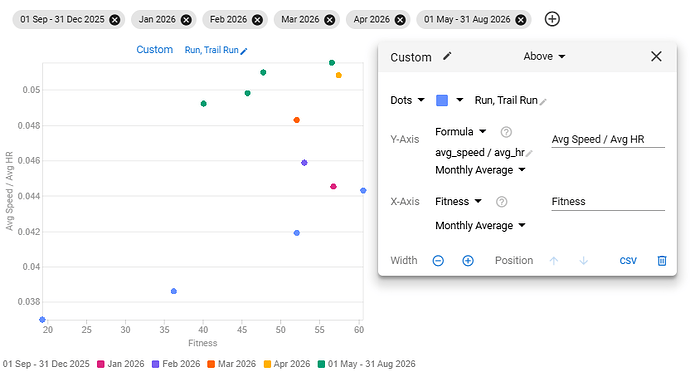Toggle 01 Sep - 31 Dec 2025 legend series
This screenshot has width=690, height=371.
[45, 364]
